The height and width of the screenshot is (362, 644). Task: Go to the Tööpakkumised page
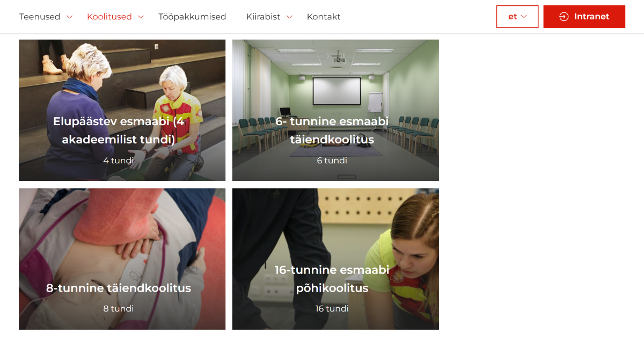pyautogui.click(x=192, y=17)
